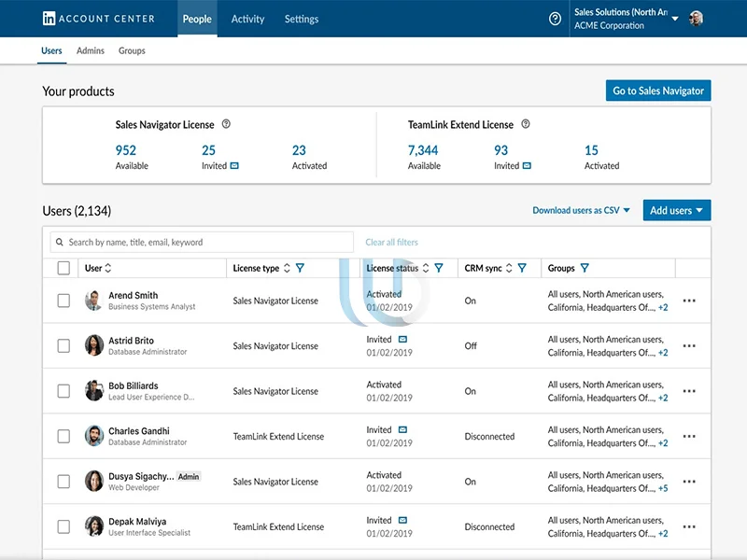Click Clear all filters link

coord(391,242)
